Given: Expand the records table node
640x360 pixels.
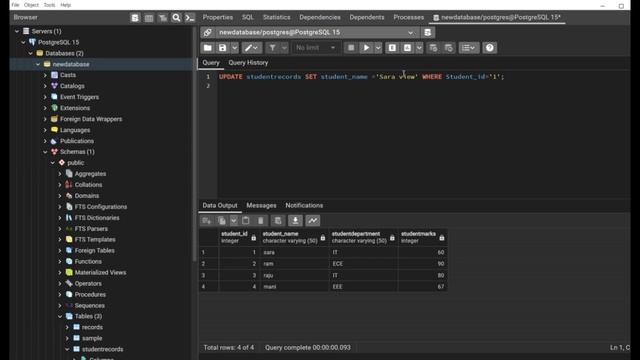Looking at the screenshot, I should [x=67, y=327].
